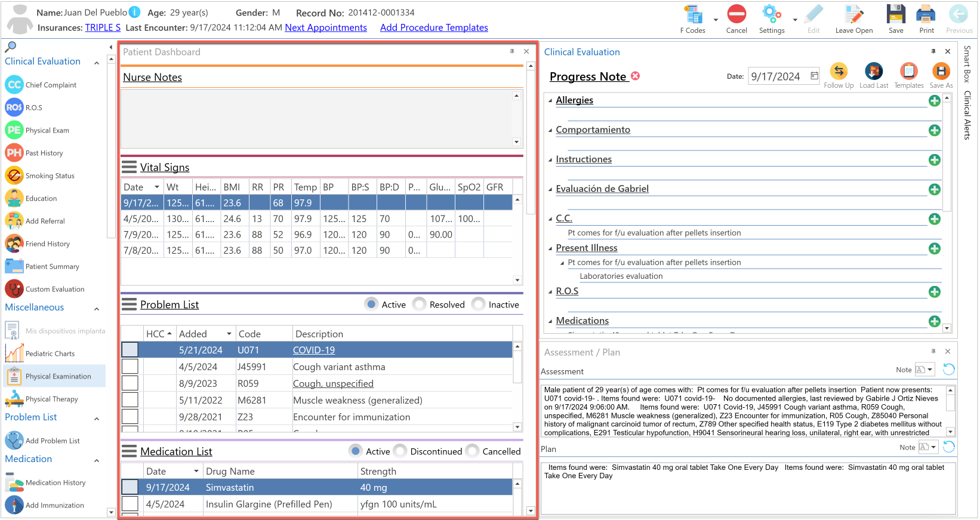Open the progress note date picker
The width and height of the screenshot is (980, 520).
(x=814, y=76)
